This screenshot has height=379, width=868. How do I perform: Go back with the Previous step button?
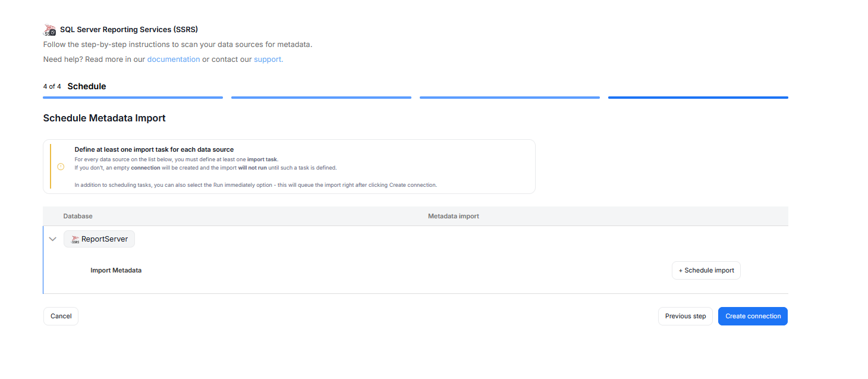coord(685,317)
